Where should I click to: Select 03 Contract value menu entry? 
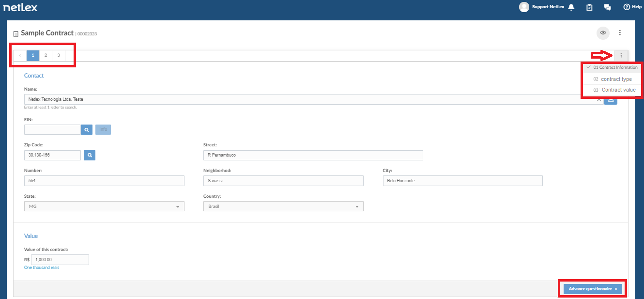pyautogui.click(x=612, y=90)
